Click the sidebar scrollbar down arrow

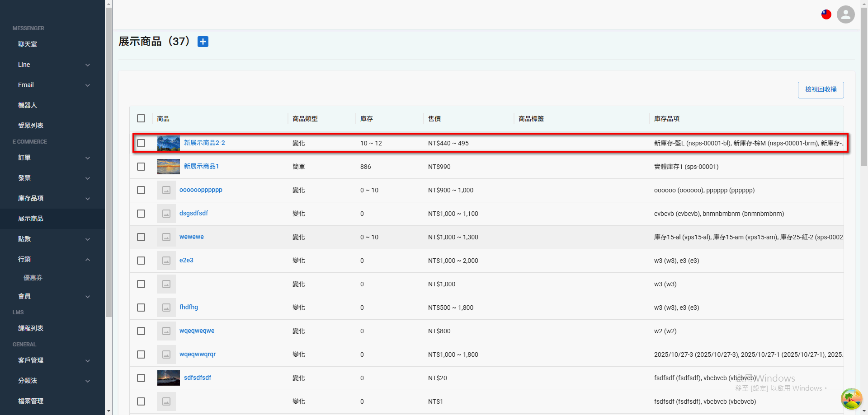pos(108,411)
